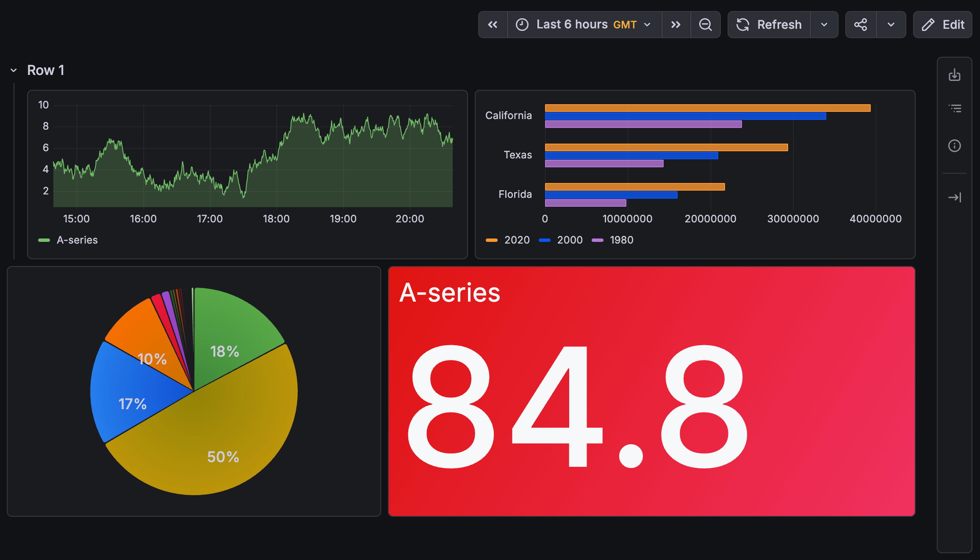Open the dashboard info icon in sidebar
This screenshot has height=560, width=980.
[x=955, y=146]
